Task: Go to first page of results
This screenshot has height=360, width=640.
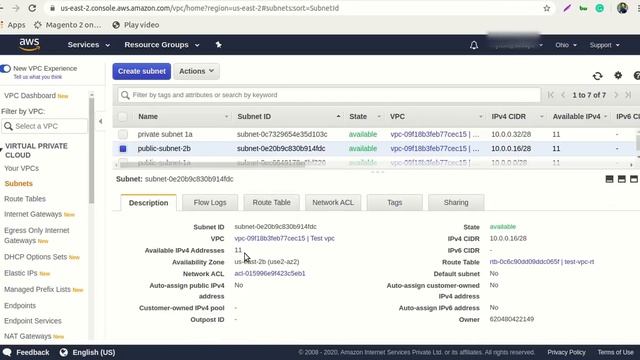Action: pyautogui.click(x=551, y=95)
